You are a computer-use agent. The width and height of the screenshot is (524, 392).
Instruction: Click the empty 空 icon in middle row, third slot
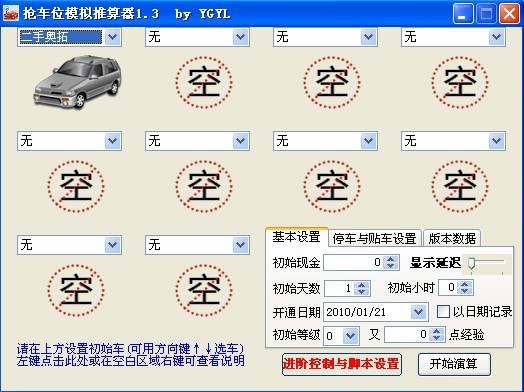[332, 186]
